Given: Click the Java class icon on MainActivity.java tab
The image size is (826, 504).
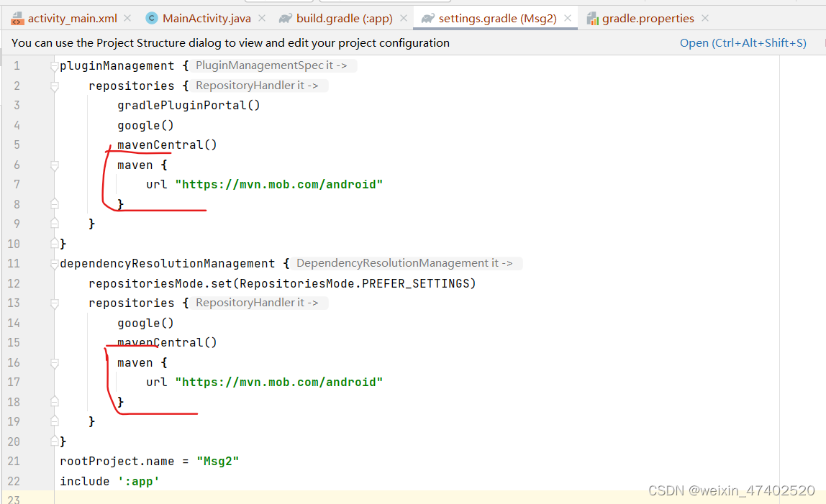Looking at the screenshot, I should pyautogui.click(x=151, y=18).
